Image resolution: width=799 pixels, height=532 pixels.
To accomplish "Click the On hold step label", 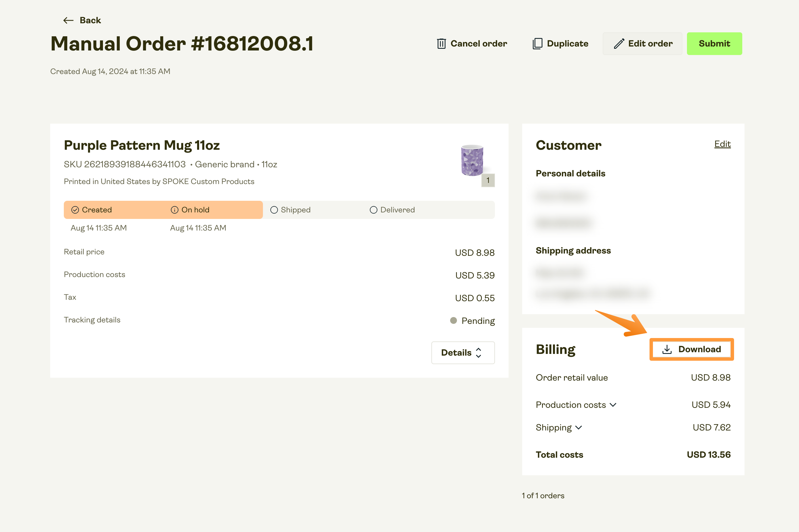I will coord(195,210).
